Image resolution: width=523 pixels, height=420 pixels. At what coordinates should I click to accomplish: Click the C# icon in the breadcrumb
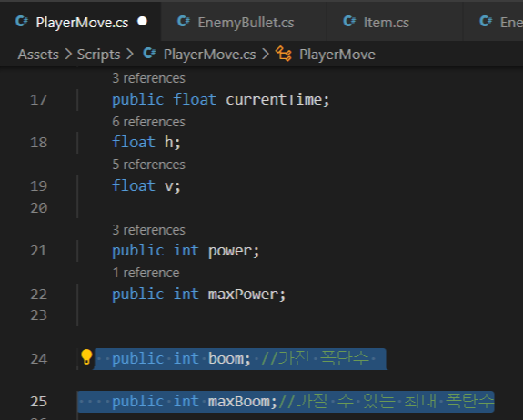[149, 54]
